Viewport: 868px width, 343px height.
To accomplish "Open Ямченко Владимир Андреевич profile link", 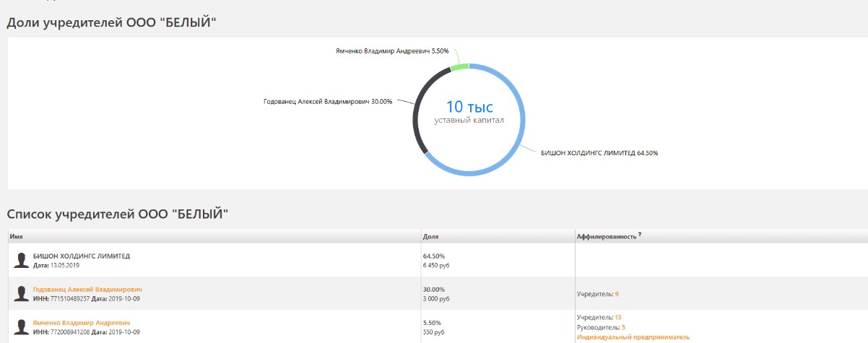I will [x=82, y=322].
